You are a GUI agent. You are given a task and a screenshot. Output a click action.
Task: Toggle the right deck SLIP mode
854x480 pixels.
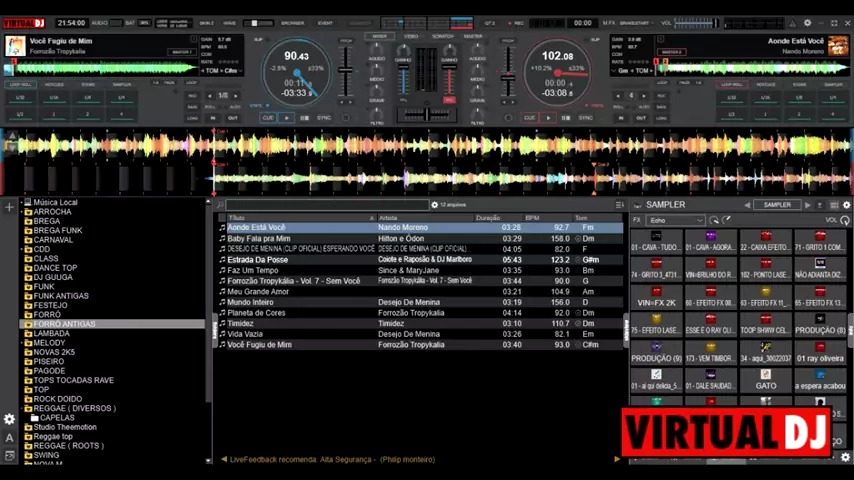[595, 39]
